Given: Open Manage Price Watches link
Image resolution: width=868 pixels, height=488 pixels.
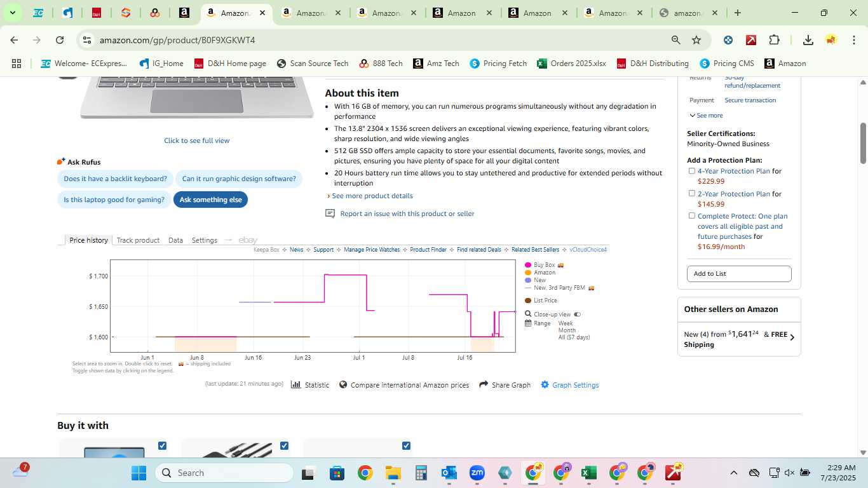Looking at the screenshot, I should [x=372, y=250].
